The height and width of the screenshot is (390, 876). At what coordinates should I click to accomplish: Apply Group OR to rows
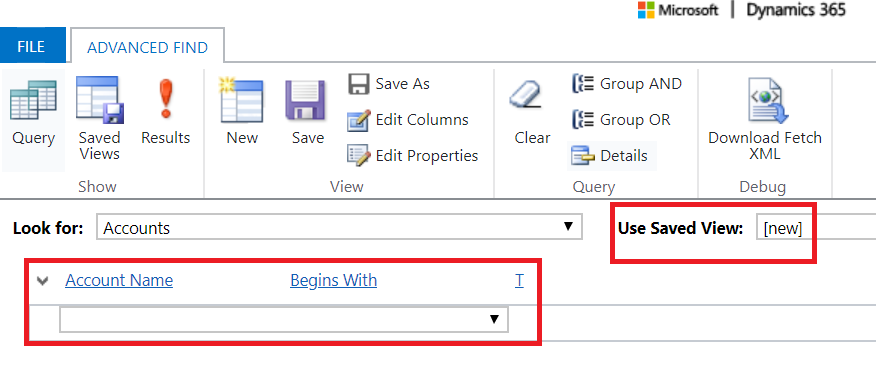click(621, 120)
